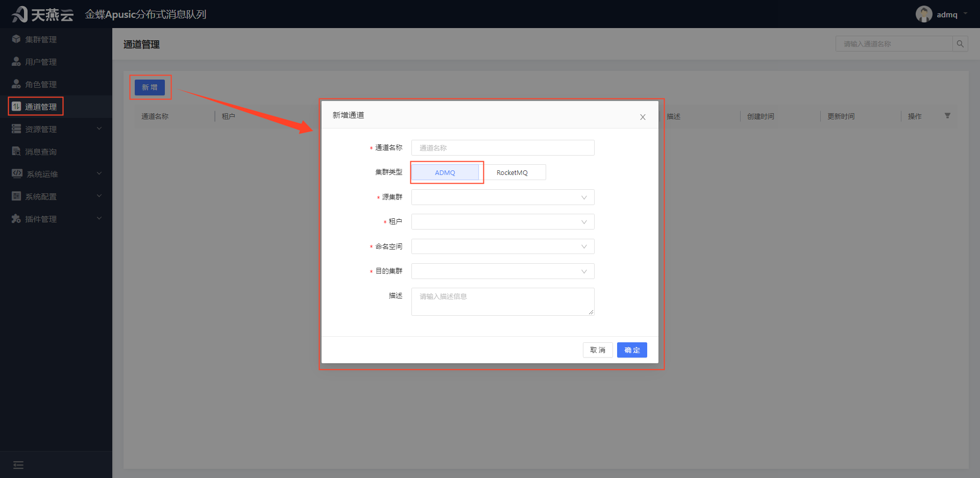Click the 角色管理 role icon in sidebar
Viewport: 980px width, 478px height.
pyautogui.click(x=16, y=84)
